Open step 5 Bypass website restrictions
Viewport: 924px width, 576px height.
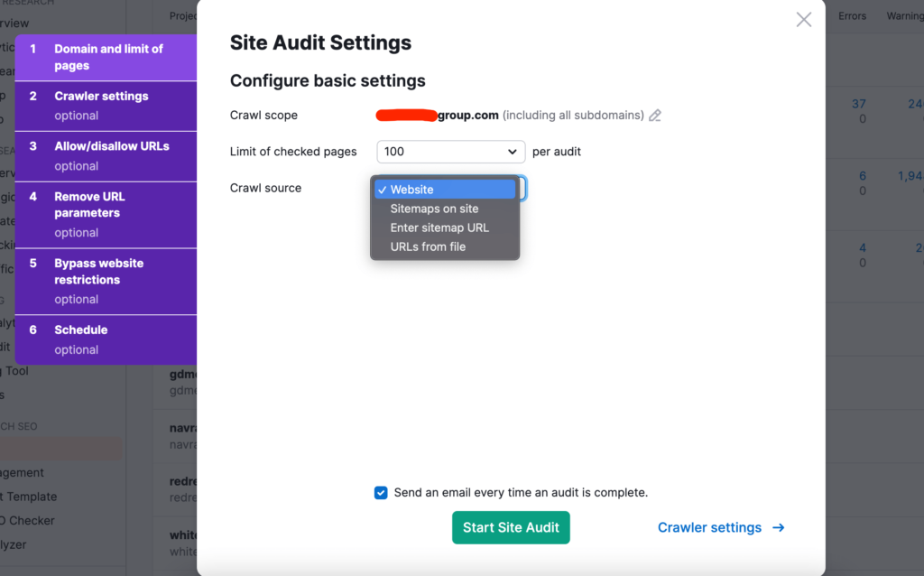[x=106, y=281]
